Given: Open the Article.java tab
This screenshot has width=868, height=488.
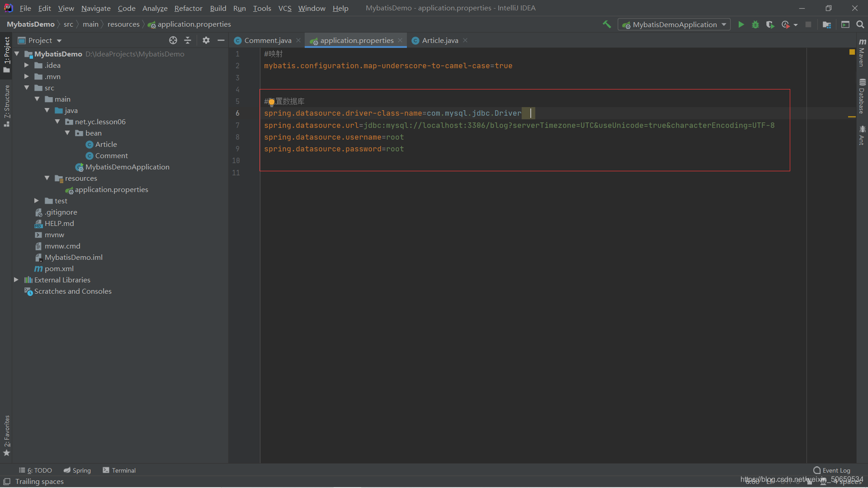Looking at the screenshot, I should point(439,40).
